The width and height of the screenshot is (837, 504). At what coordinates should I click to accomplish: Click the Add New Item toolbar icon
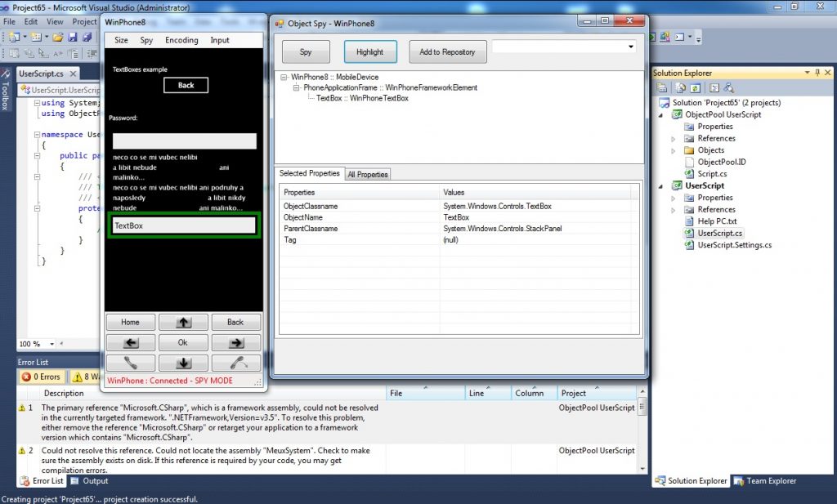click(x=36, y=37)
